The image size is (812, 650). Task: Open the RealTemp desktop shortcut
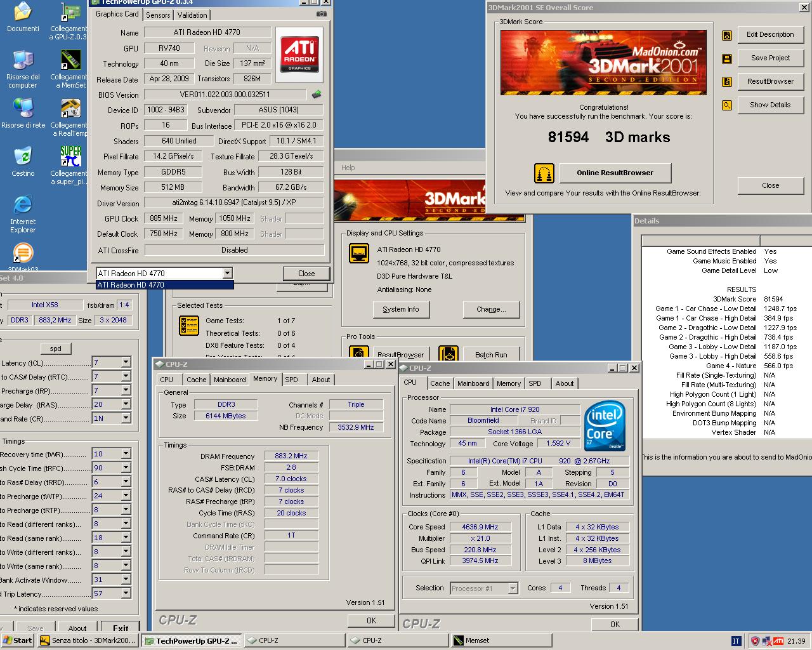[x=70, y=118]
